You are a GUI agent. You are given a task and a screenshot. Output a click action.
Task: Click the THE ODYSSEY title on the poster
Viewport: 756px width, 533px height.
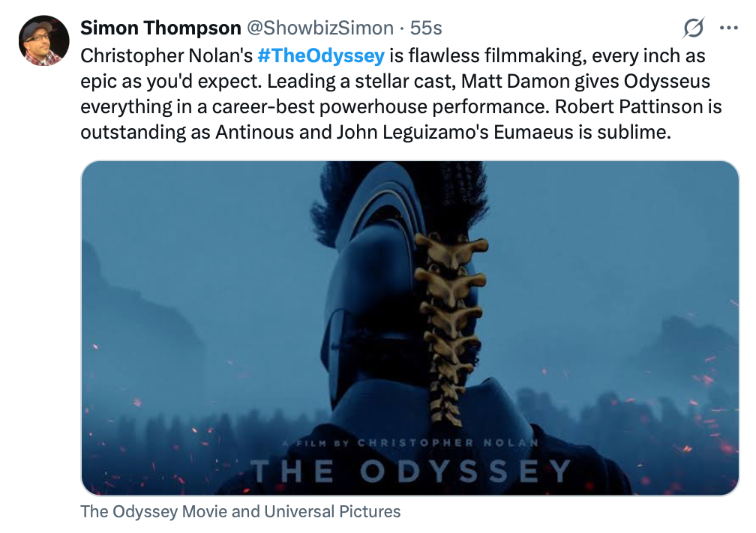pos(410,471)
